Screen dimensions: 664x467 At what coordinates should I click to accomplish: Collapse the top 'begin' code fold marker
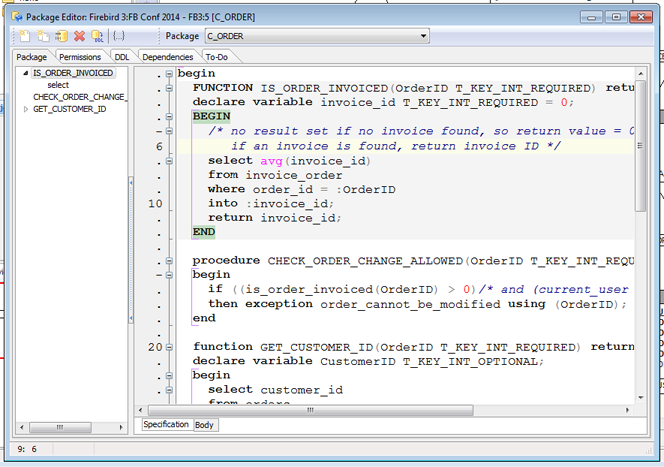pos(169,74)
